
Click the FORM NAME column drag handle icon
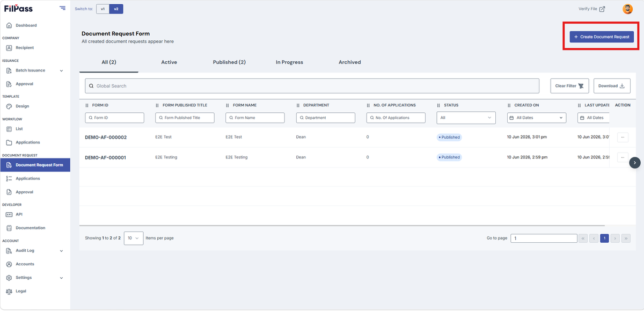pyautogui.click(x=228, y=105)
